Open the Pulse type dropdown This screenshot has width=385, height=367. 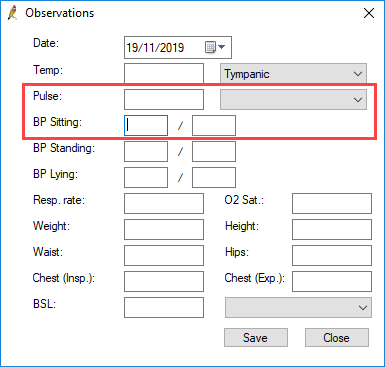point(293,99)
